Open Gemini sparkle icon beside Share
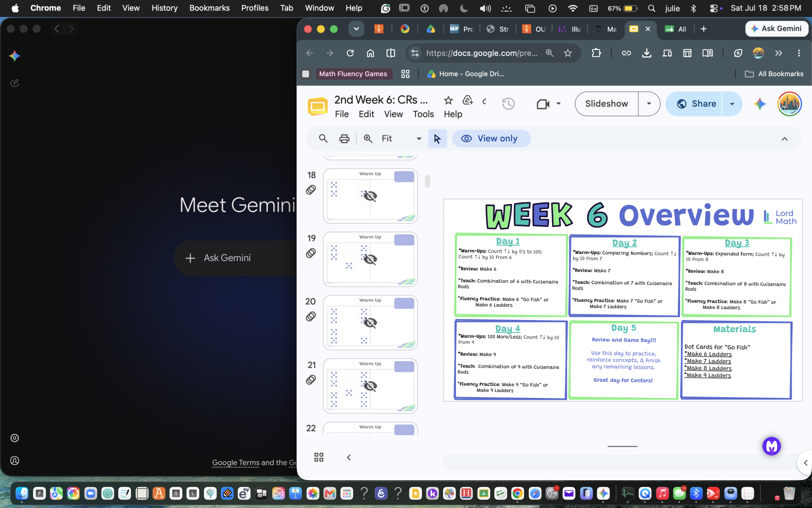Viewport: 812px width, 508px height. 760,104
